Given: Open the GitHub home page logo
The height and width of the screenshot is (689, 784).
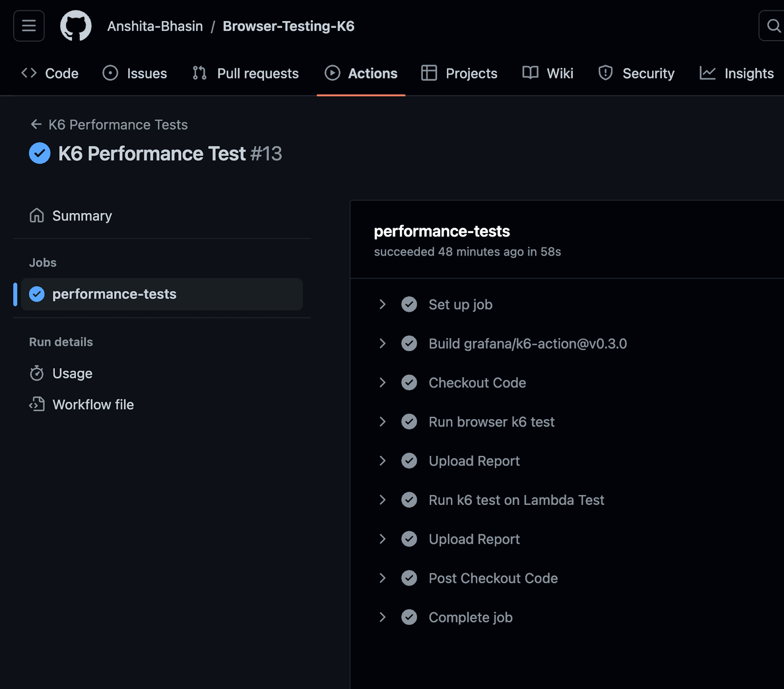Looking at the screenshot, I should coord(75,25).
